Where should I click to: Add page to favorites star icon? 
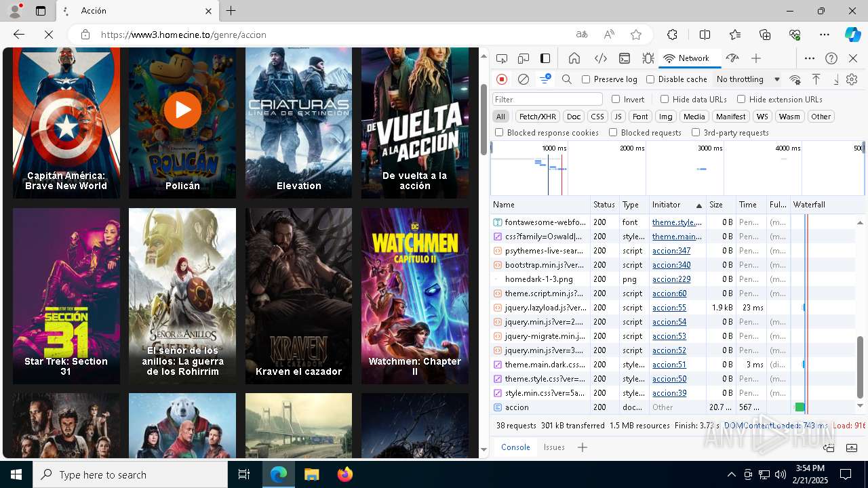pyautogui.click(x=636, y=35)
